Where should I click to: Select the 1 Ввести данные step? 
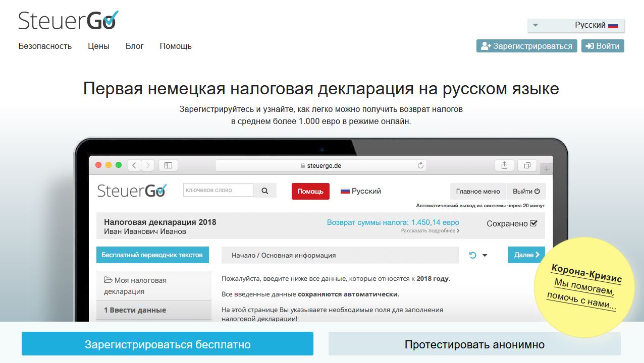click(153, 310)
